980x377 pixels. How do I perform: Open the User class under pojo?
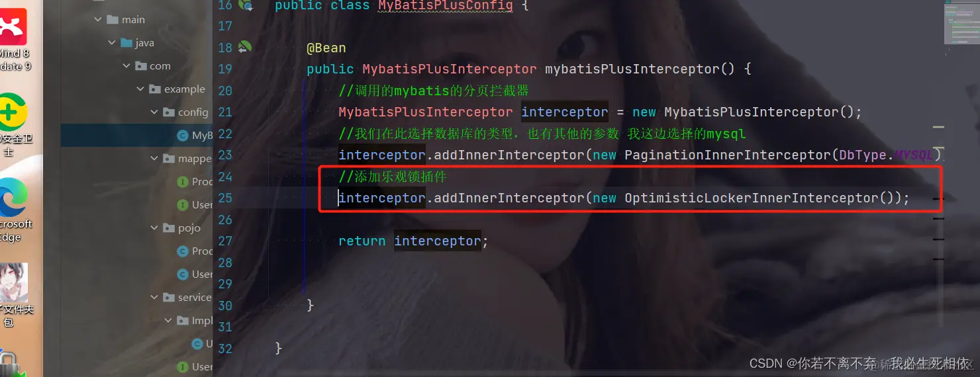click(x=196, y=274)
